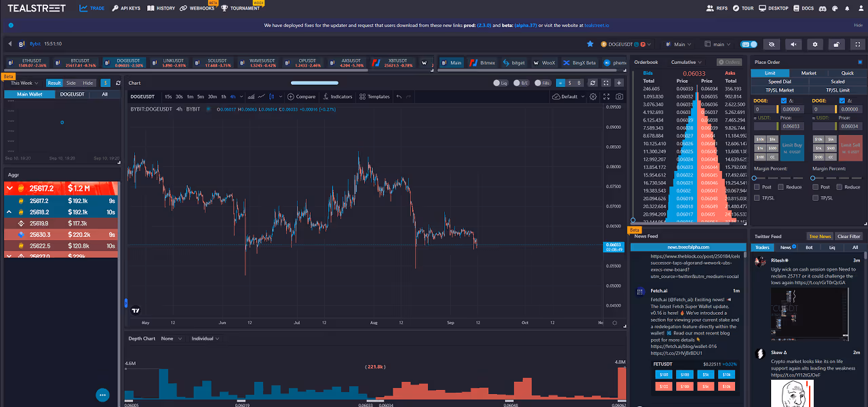The image size is (868, 407).
Task: Mute sounds with the speaker icon
Action: 793,44
